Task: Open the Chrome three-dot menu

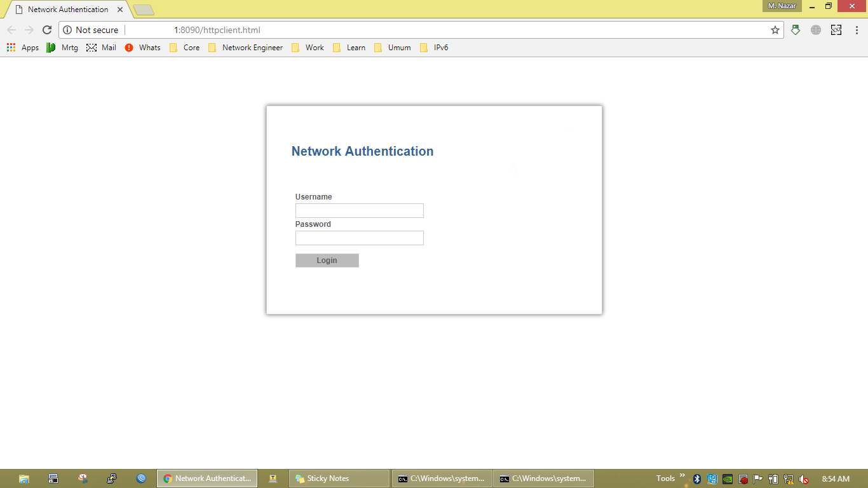Action: coord(856,30)
